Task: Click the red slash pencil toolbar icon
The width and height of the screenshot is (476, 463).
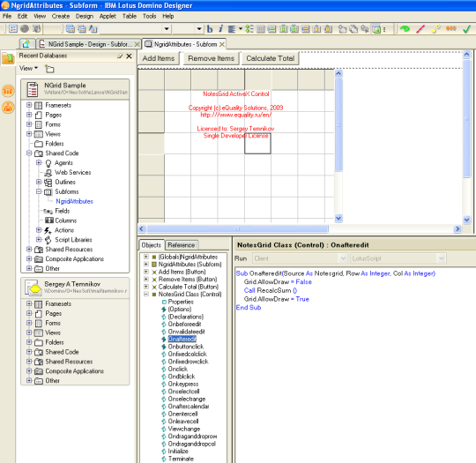Action: [x=420, y=29]
